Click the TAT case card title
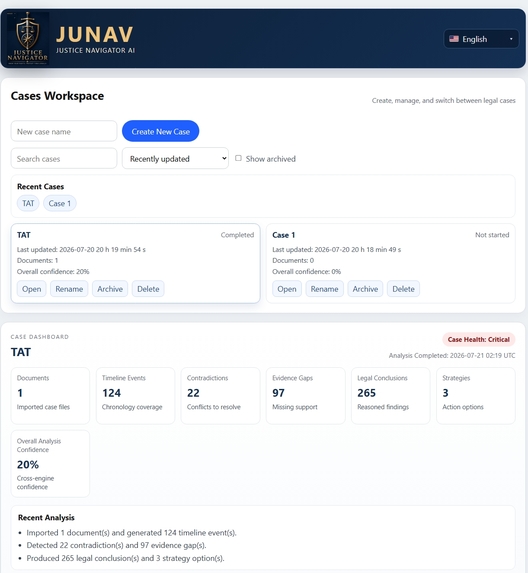Image resolution: width=528 pixels, height=573 pixels. coord(24,235)
